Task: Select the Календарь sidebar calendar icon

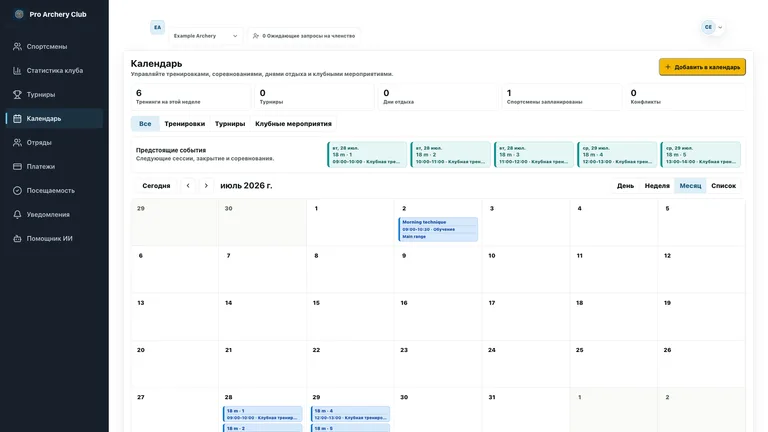Action: [17, 119]
